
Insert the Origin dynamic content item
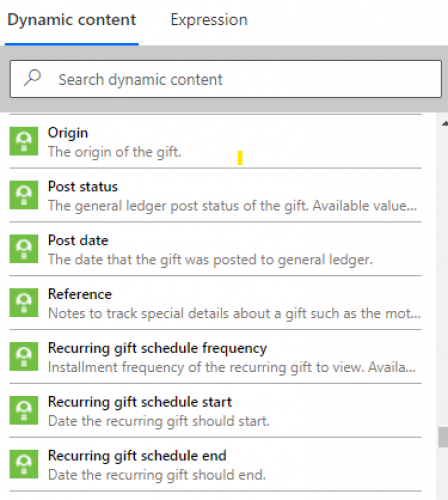(216, 142)
